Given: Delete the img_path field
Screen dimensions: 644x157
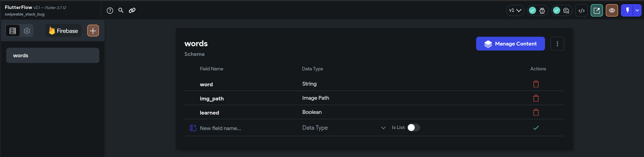Looking at the screenshot, I should click(x=536, y=98).
